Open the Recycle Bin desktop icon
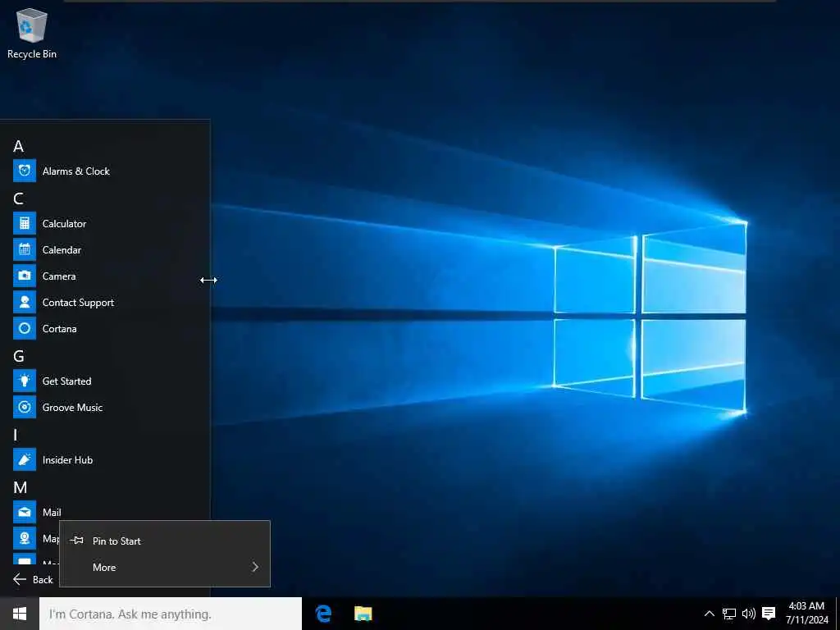The image size is (840, 630). pyautogui.click(x=32, y=33)
